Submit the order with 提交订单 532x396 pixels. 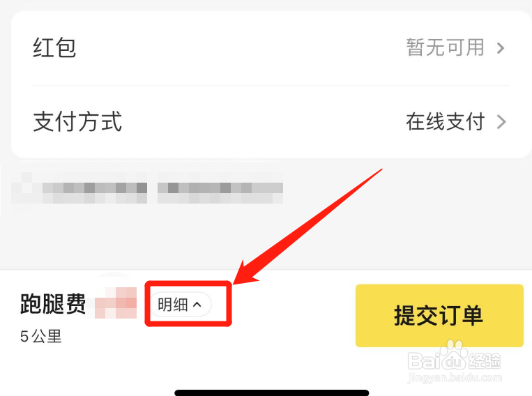coord(439,315)
